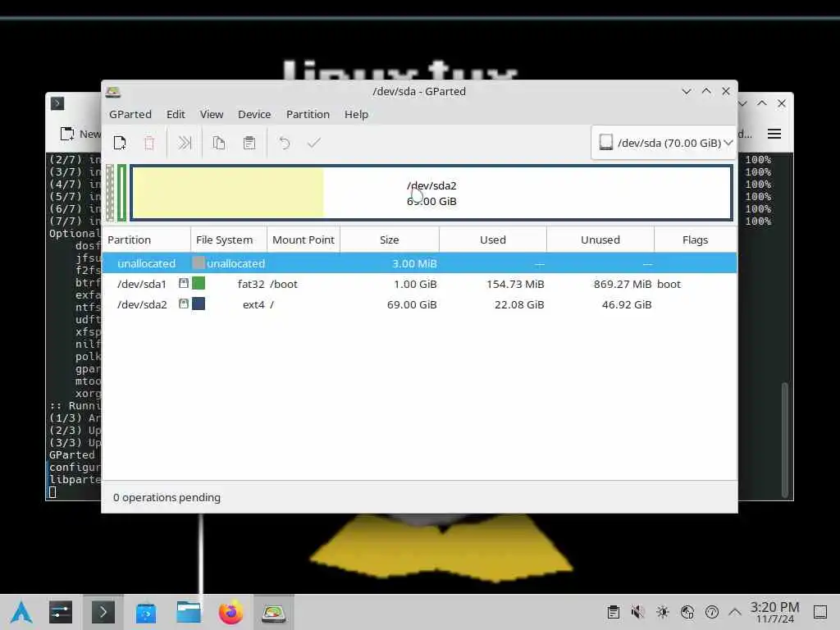Open the clipboard tray icon
This screenshot has width=840, height=630.
(x=614, y=612)
